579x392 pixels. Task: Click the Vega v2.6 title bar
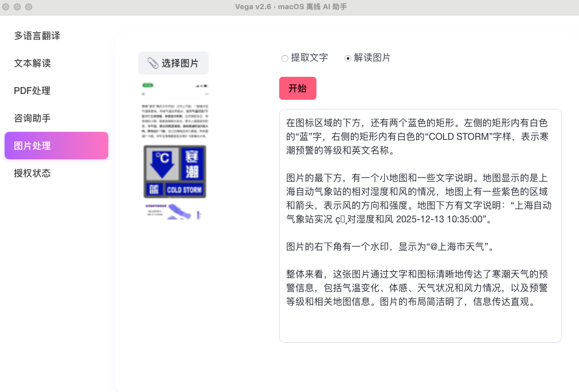pyautogui.click(x=289, y=7)
